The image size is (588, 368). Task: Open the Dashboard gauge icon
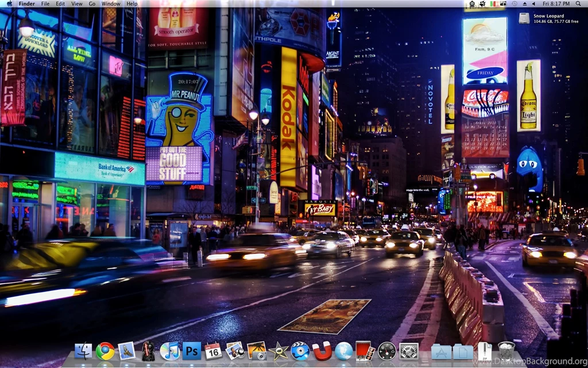(x=387, y=350)
